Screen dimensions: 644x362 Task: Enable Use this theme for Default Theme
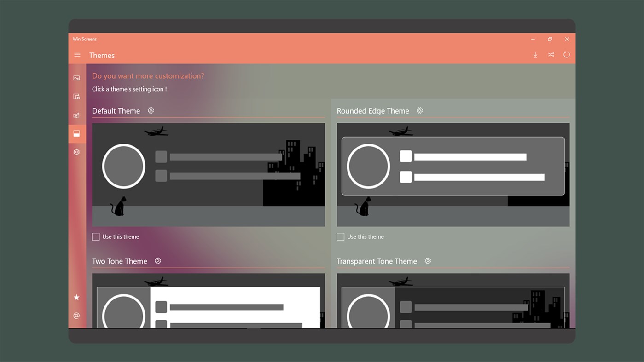coord(96,236)
